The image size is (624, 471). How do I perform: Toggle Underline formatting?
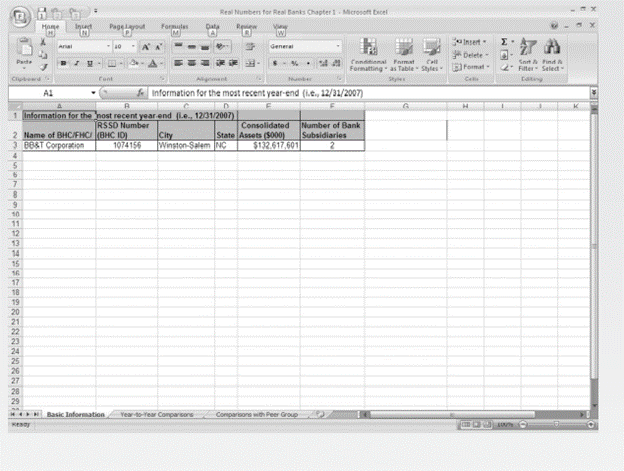(x=90, y=63)
